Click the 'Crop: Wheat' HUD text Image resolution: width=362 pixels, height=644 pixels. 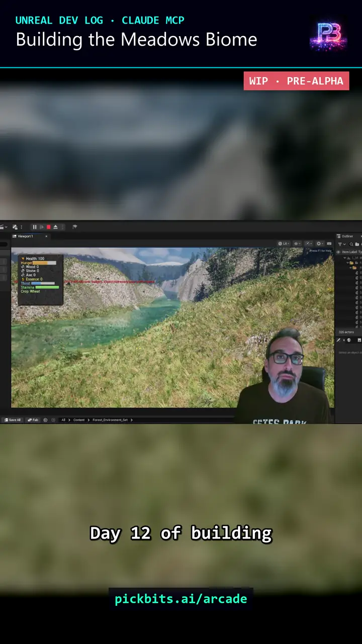pos(30,291)
